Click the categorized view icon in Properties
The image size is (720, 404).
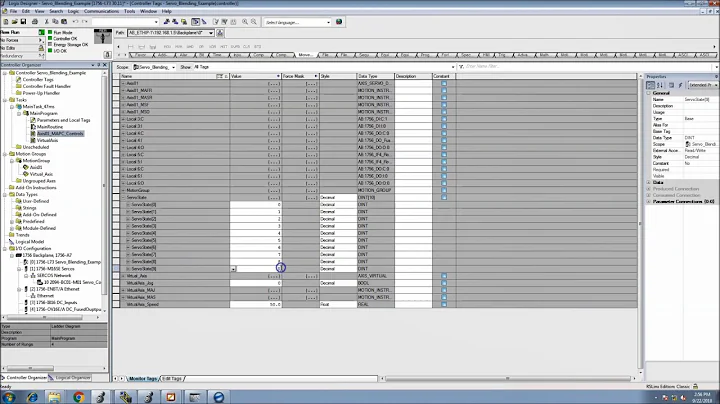click(650, 85)
